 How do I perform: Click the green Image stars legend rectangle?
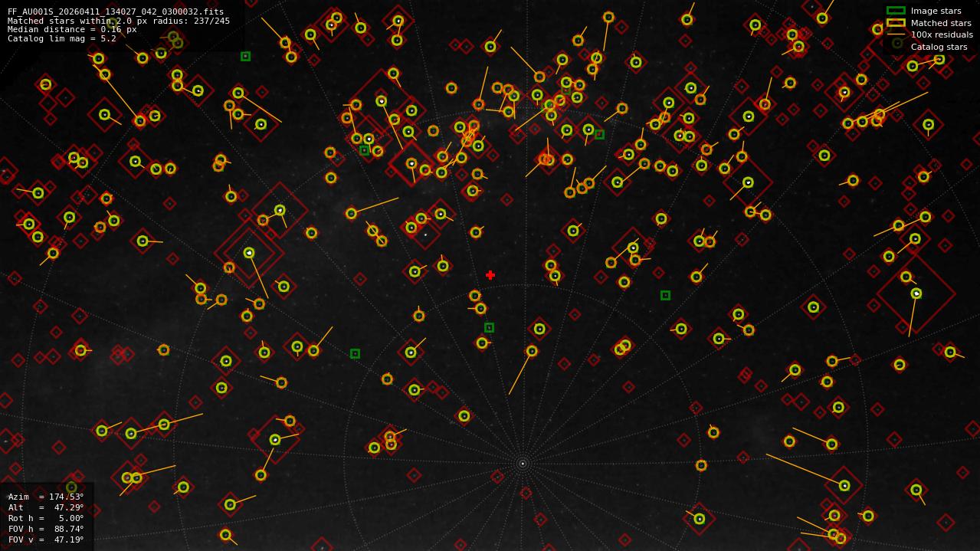click(896, 11)
